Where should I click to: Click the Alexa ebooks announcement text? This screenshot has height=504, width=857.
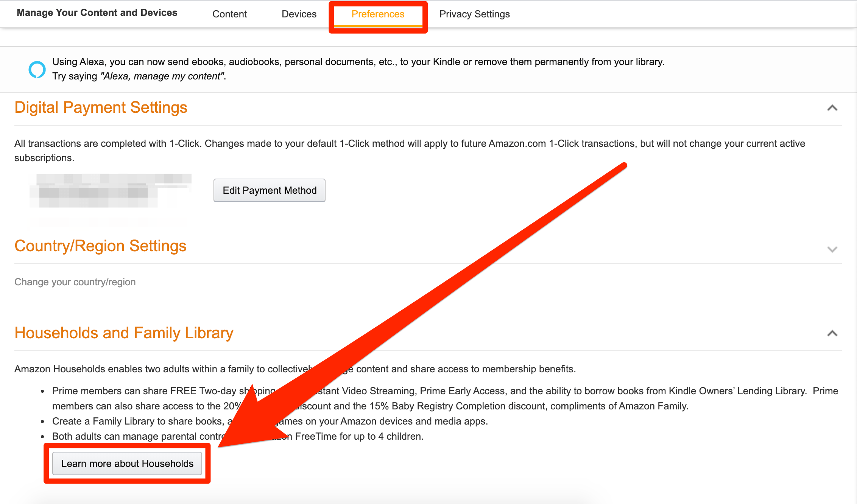coord(358,62)
